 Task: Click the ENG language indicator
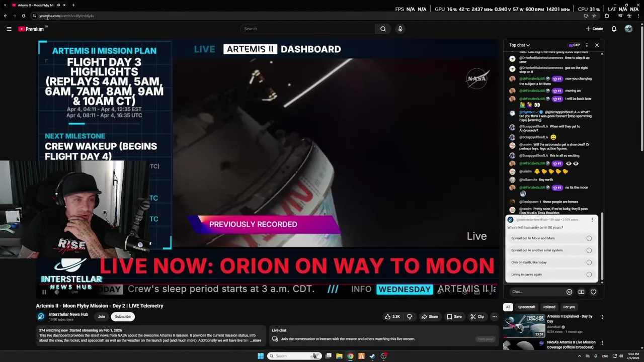tap(605, 356)
